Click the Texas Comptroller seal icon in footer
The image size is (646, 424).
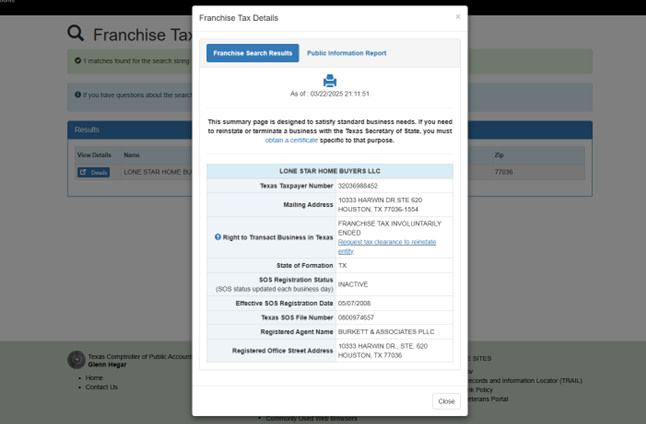point(76,360)
